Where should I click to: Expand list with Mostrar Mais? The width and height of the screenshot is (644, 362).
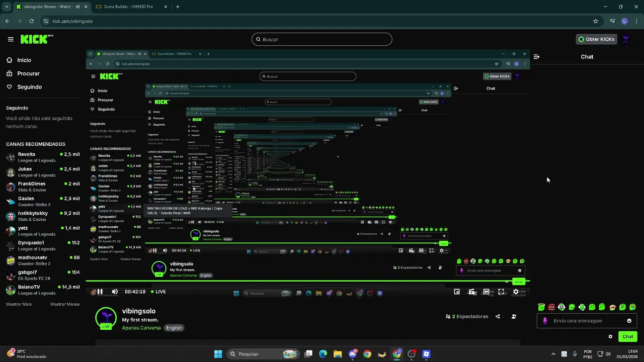19,304
